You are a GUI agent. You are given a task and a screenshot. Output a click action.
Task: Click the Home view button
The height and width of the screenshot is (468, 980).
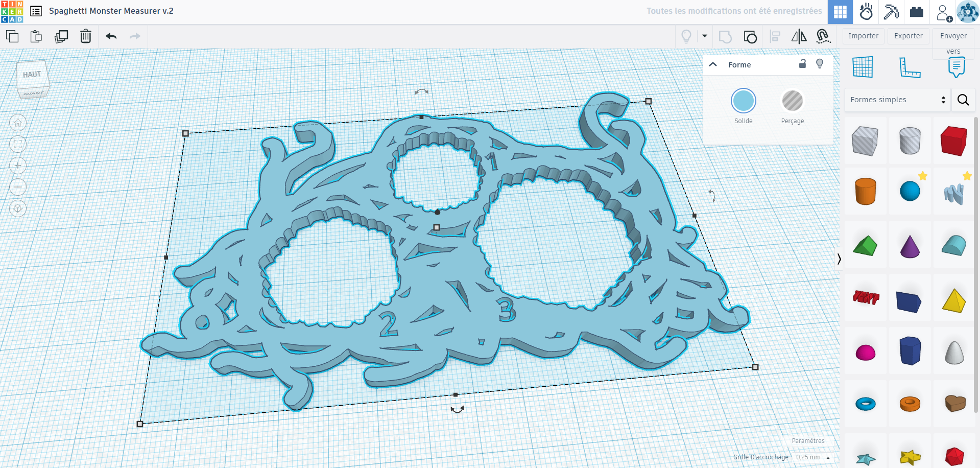[x=18, y=123]
